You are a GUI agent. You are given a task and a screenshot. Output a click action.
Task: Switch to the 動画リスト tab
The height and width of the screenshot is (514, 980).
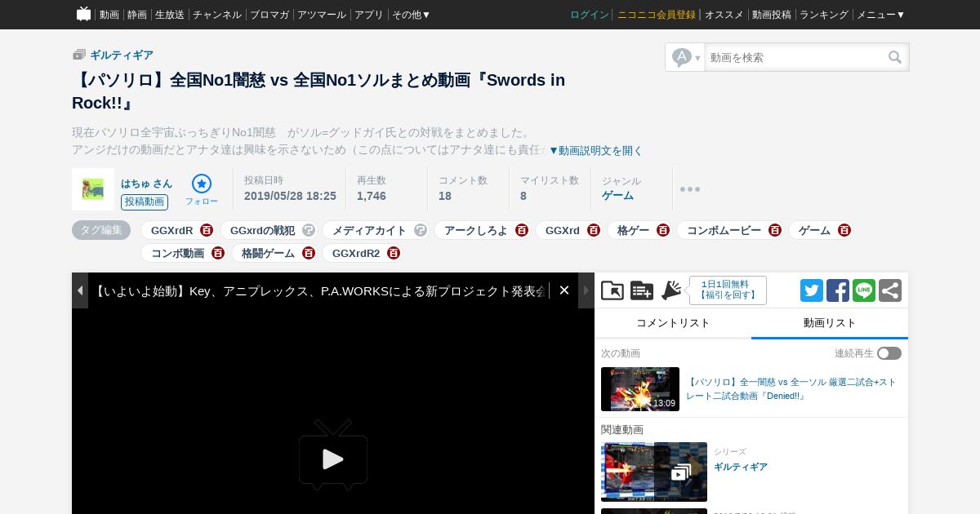830,323
